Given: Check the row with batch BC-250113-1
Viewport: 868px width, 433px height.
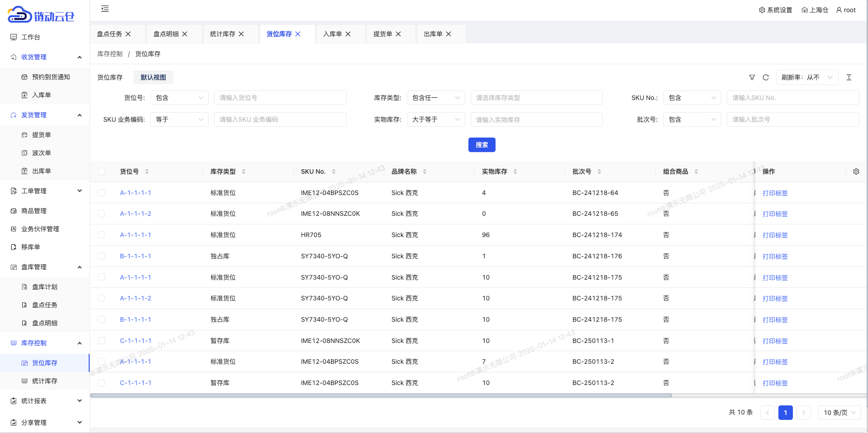Looking at the screenshot, I should [101, 341].
